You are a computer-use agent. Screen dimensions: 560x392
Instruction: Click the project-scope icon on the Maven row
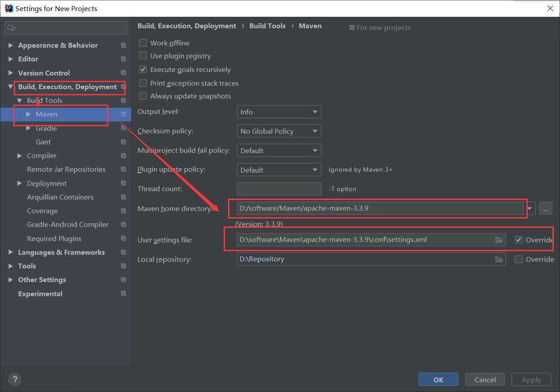pos(123,114)
